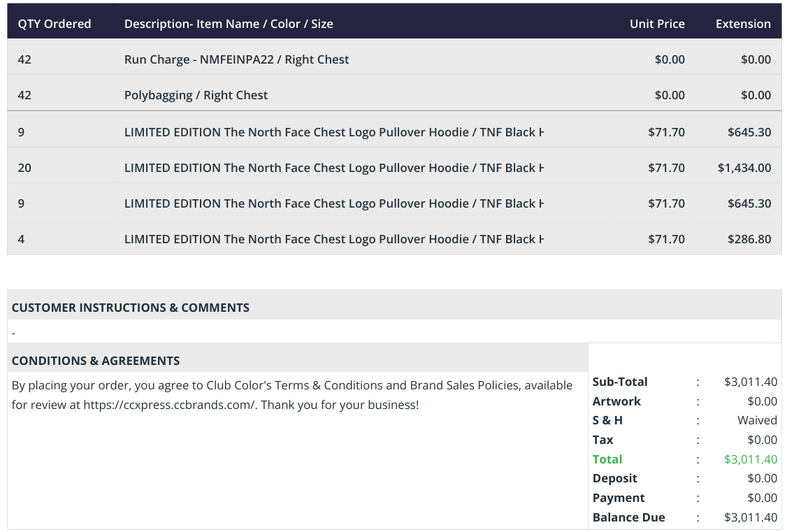The width and height of the screenshot is (787, 532).
Task: Click the S & H label
Action: [x=607, y=421]
